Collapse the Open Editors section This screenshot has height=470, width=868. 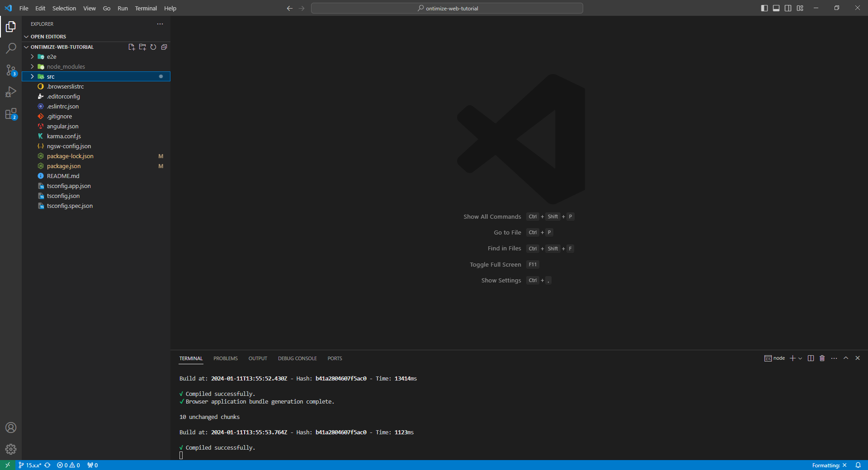[x=96, y=37]
